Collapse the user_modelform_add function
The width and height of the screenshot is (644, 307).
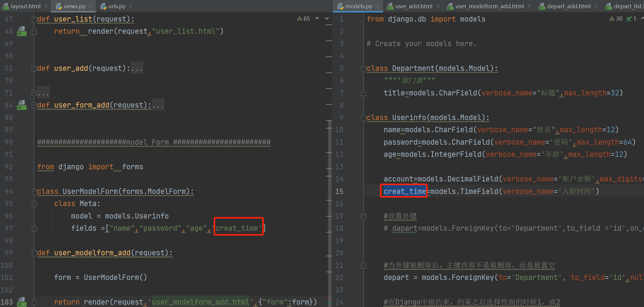pyautogui.click(x=34, y=253)
